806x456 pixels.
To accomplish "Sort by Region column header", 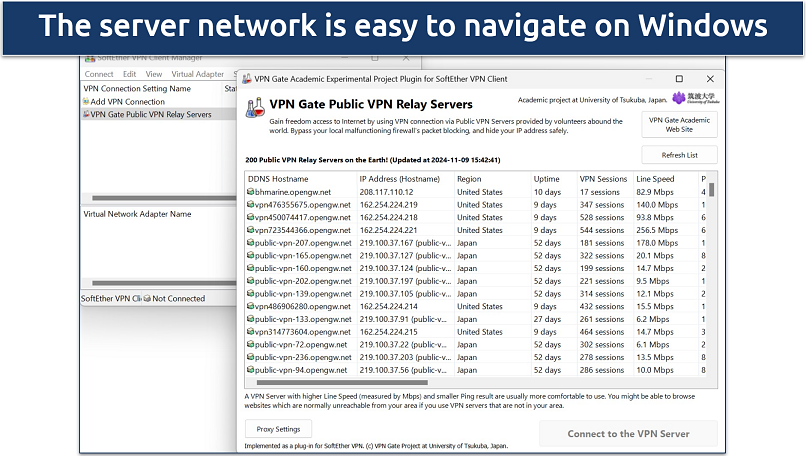I will click(x=492, y=179).
